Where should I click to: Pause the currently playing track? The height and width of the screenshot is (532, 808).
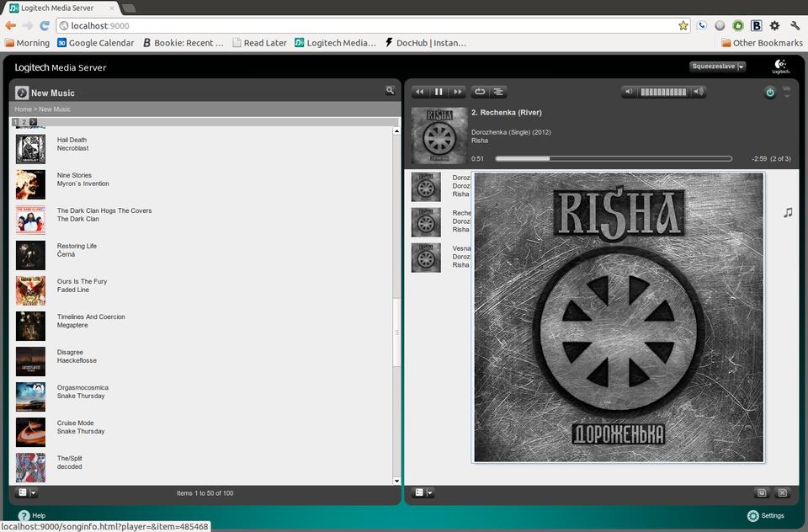coord(439,92)
